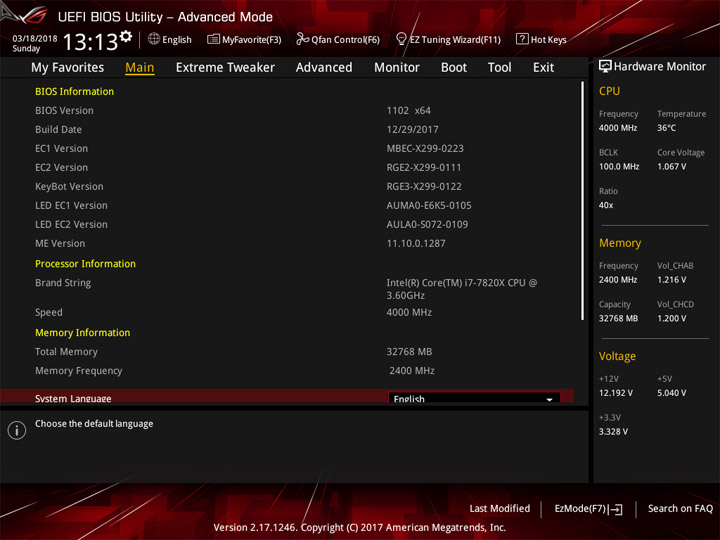Click the Memory Information heading

[83, 332]
